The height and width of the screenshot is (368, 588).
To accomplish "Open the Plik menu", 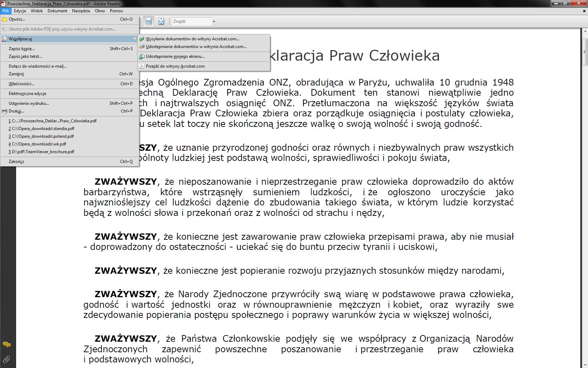I will pos(6,11).
